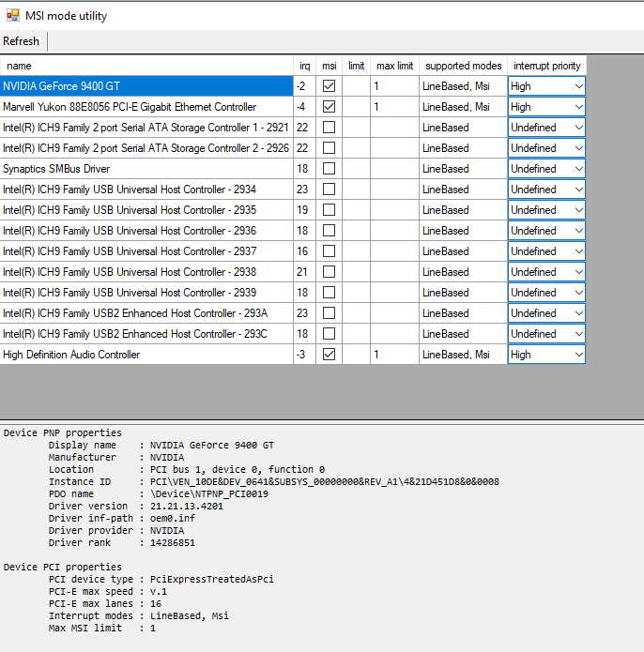Enable MSI for USB Universal Host Controller - 2938
The image size is (644, 652).
click(330, 272)
